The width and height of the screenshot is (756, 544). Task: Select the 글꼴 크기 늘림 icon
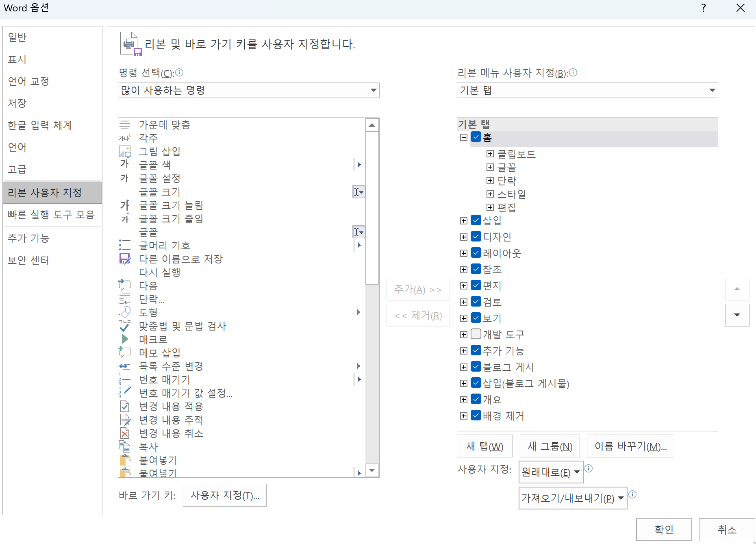[x=125, y=205]
